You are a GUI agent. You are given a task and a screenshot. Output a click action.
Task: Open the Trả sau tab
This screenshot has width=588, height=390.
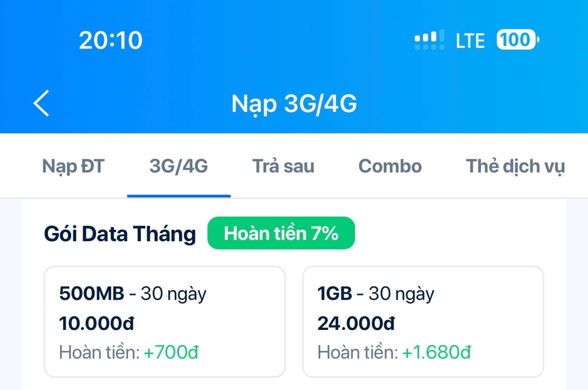click(283, 166)
